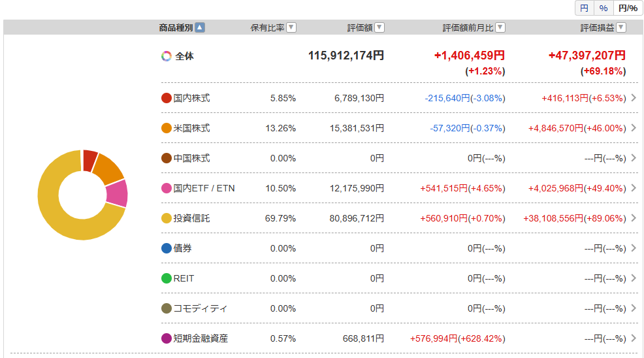Switch display to 円 only
This screenshot has width=644, height=358.
pos(584,8)
